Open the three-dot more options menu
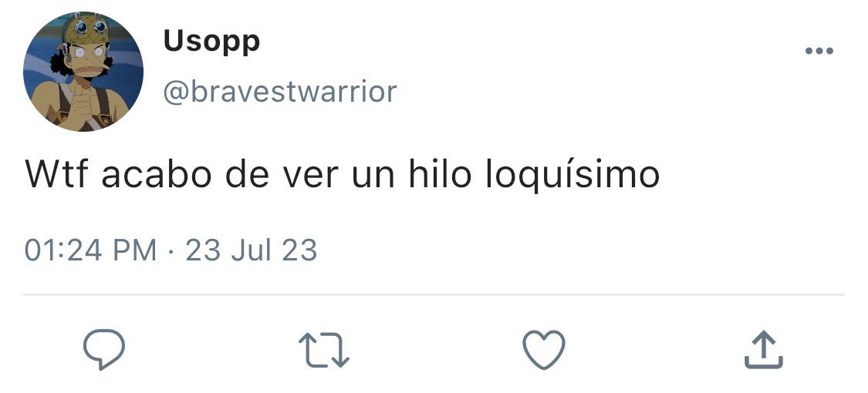This screenshot has width=868, height=393. (x=819, y=51)
